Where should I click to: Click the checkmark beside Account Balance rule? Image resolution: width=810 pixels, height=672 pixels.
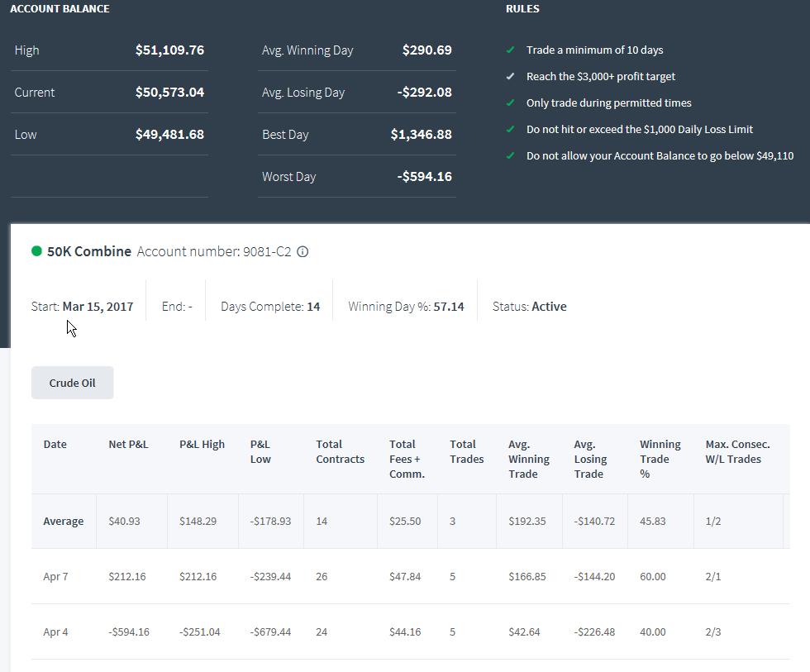(x=511, y=155)
